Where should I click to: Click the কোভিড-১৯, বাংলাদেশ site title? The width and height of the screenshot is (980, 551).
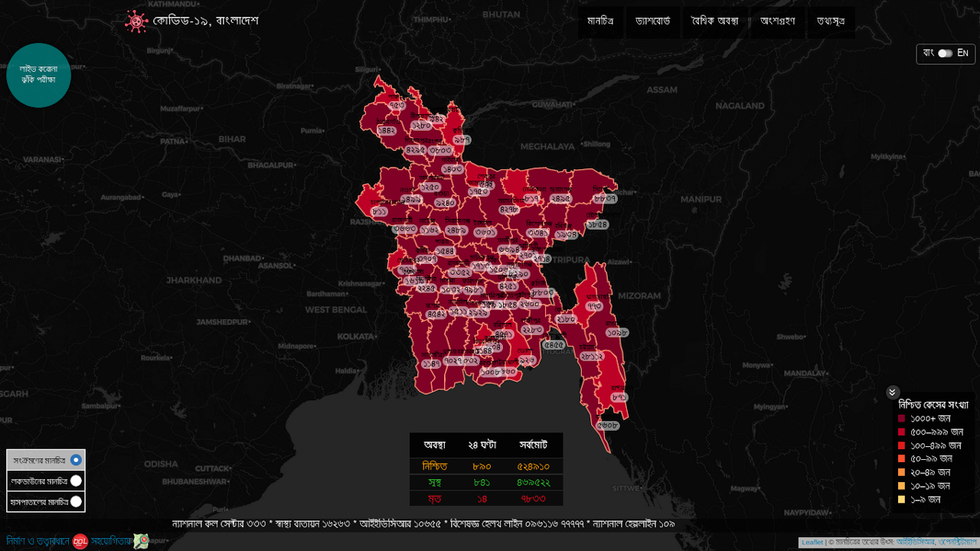pos(205,21)
